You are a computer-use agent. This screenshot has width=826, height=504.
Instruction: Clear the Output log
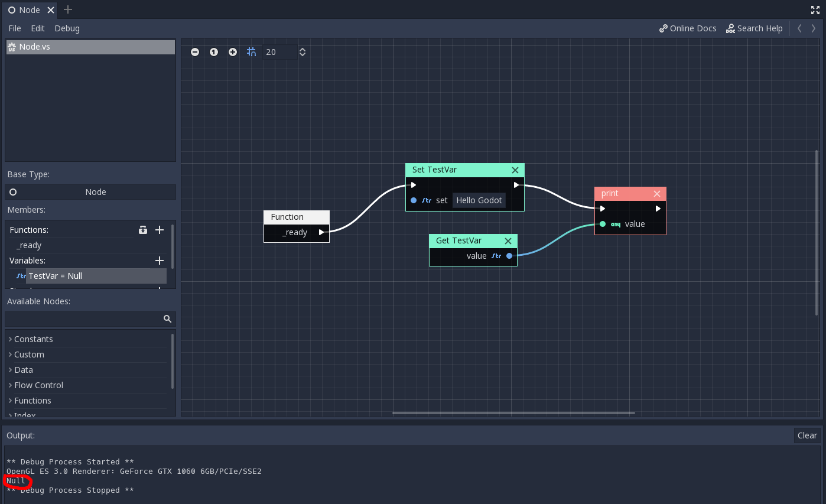[807, 435]
